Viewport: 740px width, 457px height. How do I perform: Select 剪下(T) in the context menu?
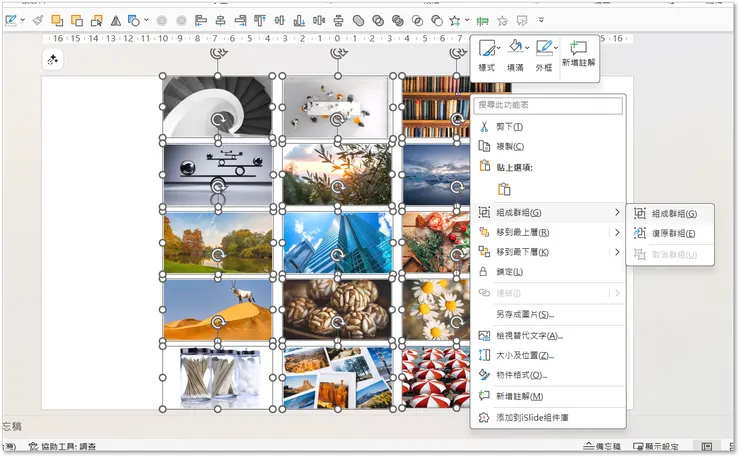(549, 127)
